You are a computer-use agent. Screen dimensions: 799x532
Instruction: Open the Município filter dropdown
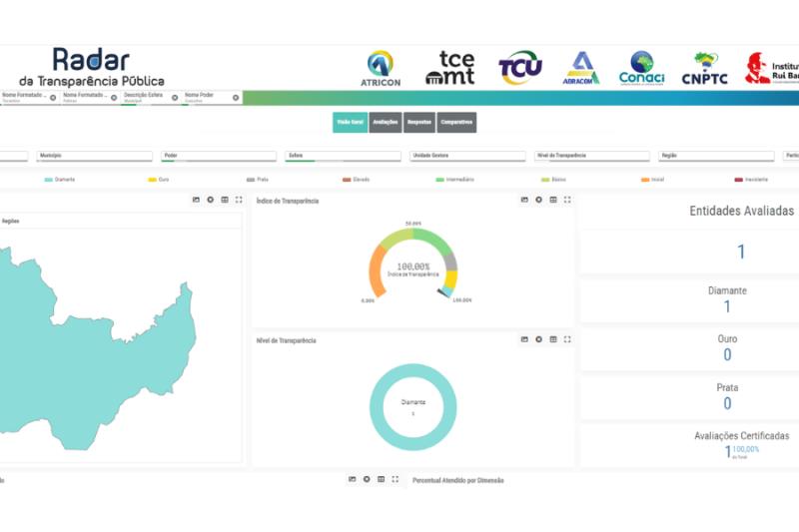pos(95,157)
